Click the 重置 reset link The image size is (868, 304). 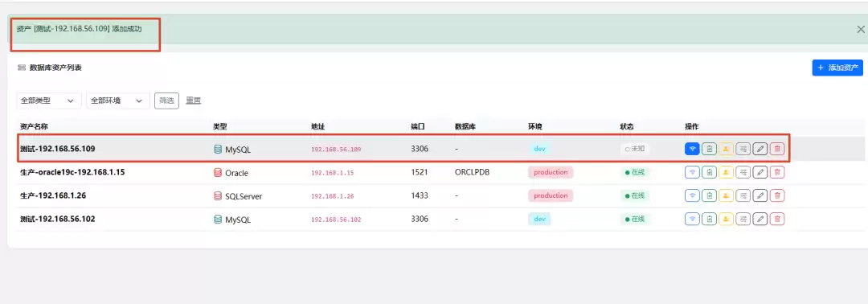click(x=193, y=101)
